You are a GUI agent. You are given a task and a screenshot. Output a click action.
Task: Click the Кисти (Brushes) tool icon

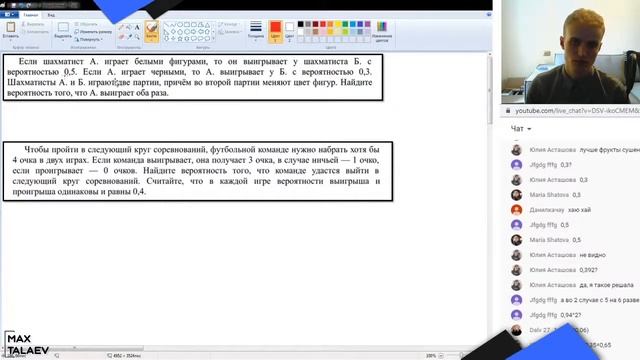point(151,29)
